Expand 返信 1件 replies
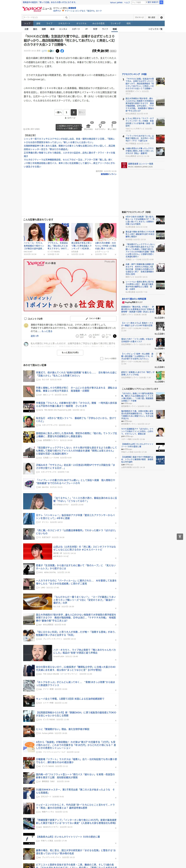The height and width of the screenshot is (868, 186). pyautogui.click(x=35, y=336)
